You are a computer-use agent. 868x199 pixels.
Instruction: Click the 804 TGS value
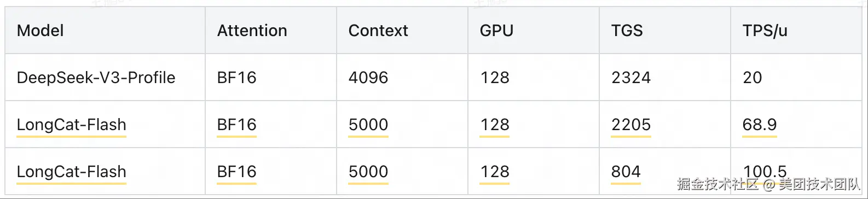[626, 172]
